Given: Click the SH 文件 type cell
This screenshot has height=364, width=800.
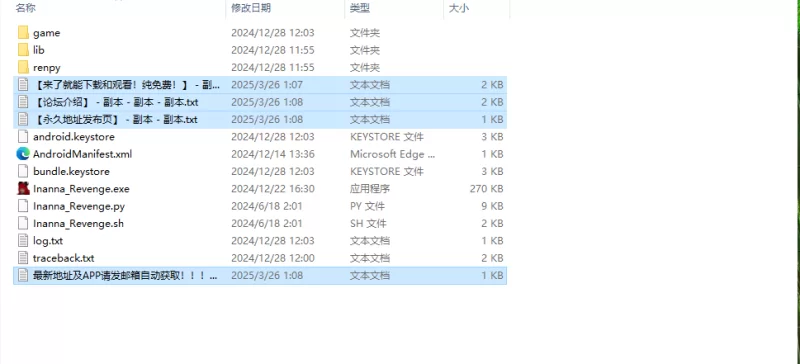Looking at the screenshot, I should 368,224.
